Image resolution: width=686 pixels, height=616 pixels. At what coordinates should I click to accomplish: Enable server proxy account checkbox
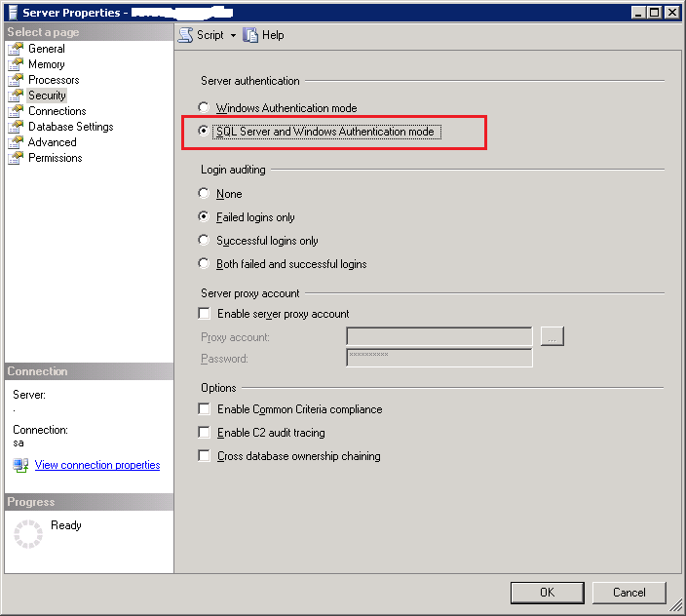tap(204, 313)
